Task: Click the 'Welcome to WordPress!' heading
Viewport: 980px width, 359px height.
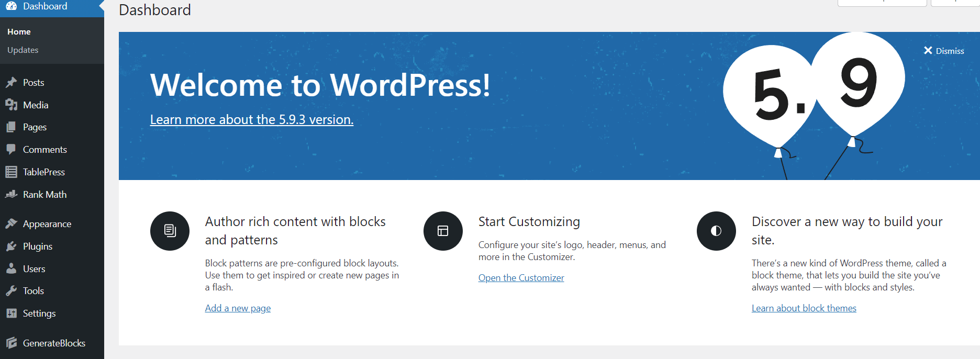Action: pyautogui.click(x=320, y=85)
